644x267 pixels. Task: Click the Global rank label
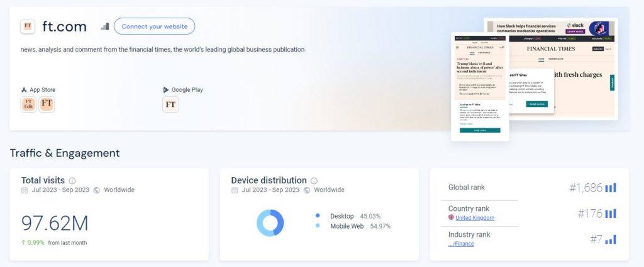pyautogui.click(x=467, y=188)
